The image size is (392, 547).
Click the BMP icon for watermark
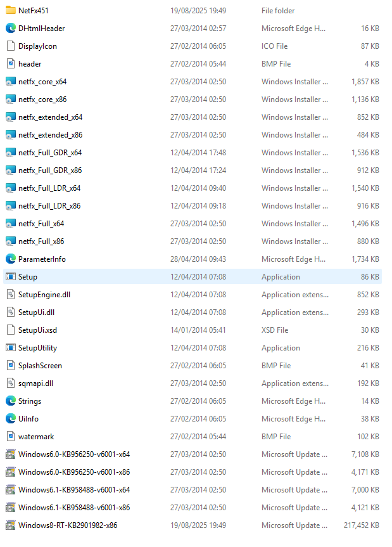11,437
